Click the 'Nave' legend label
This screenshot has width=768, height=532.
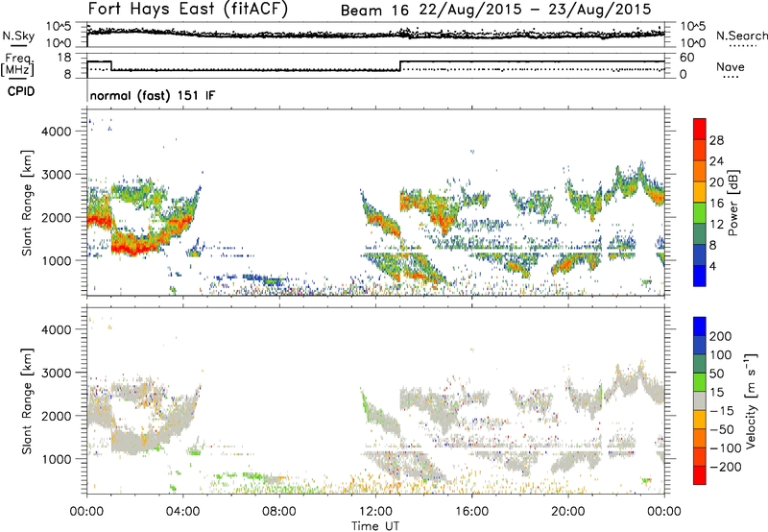(x=730, y=66)
